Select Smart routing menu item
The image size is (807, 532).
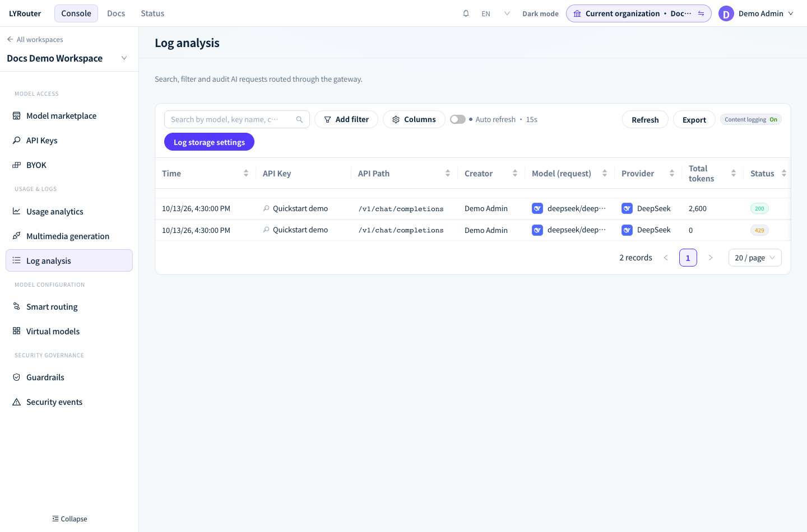click(69, 307)
